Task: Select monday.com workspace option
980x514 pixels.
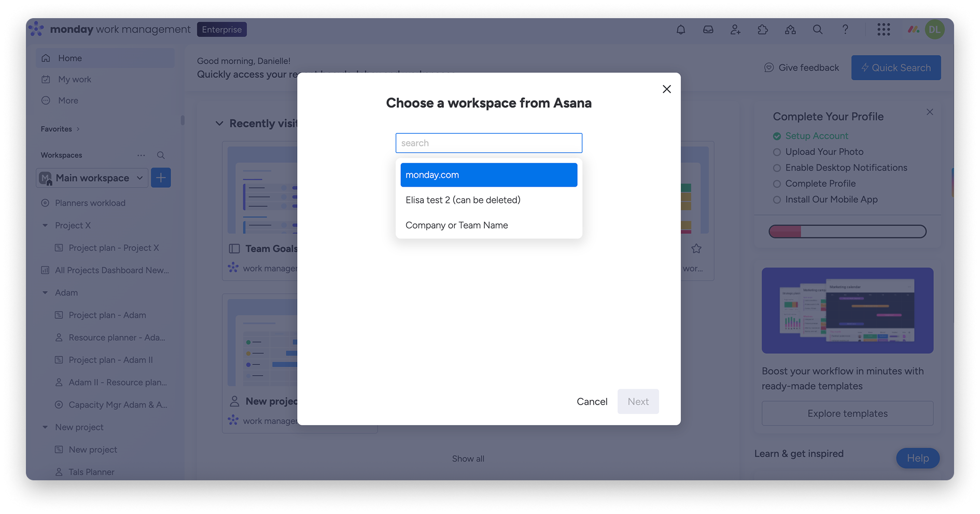Action: 489,175
